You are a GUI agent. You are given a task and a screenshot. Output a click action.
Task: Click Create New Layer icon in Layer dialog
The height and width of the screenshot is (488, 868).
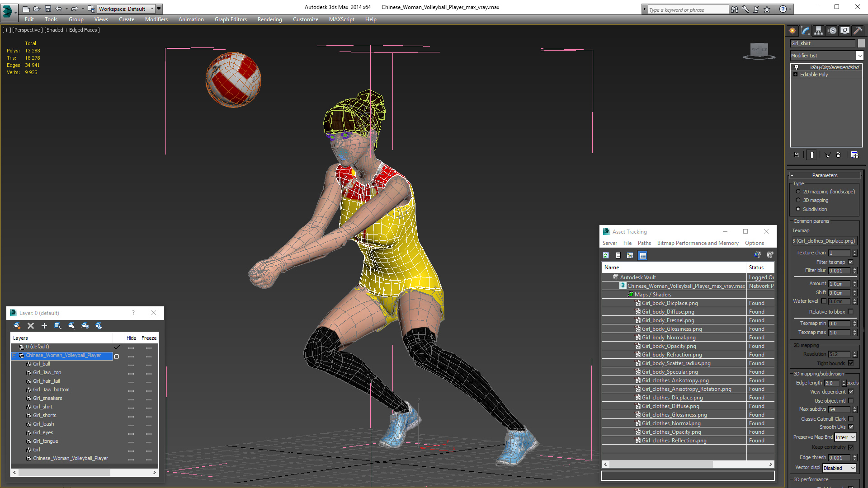click(17, 326)
